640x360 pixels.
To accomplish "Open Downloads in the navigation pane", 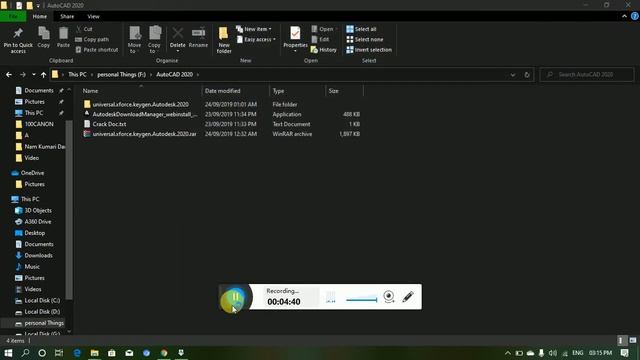I will pos(34,256).
